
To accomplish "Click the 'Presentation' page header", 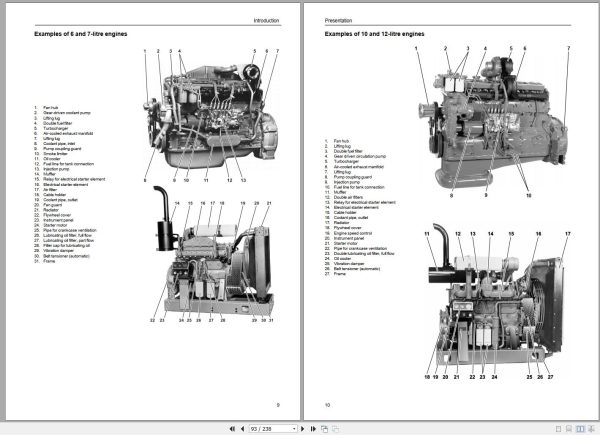I will (338, 21).
